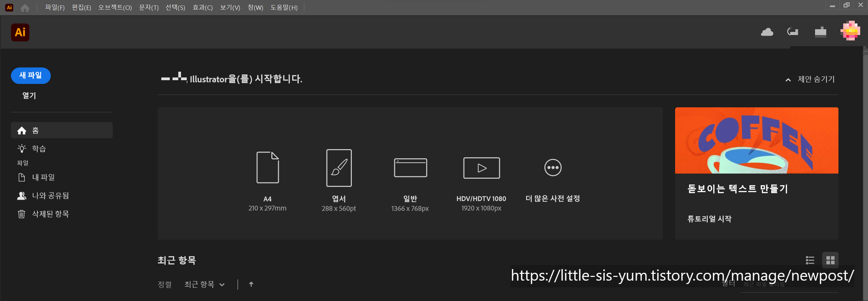Click the 열기 button
Image resolution: width=868 pixels, height=301 pixels.
tap(29, 95)
